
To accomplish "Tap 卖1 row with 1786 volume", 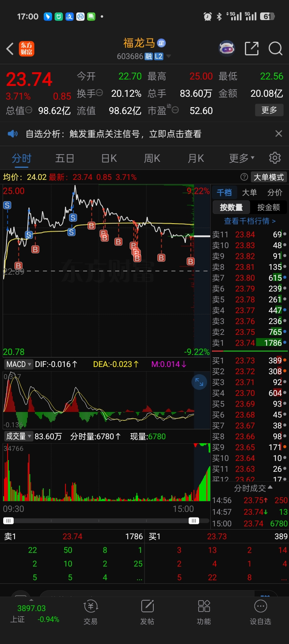I will [x=249, y=343].
